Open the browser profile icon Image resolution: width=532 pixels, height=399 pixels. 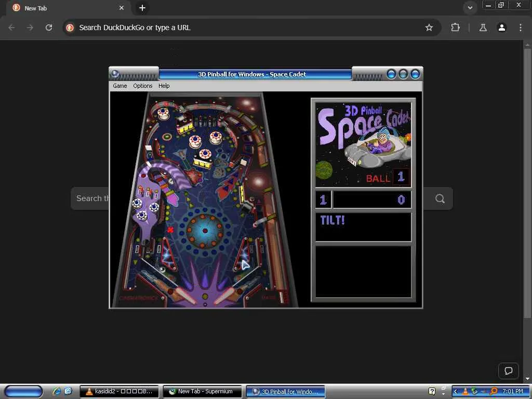(x=502, y=28)
